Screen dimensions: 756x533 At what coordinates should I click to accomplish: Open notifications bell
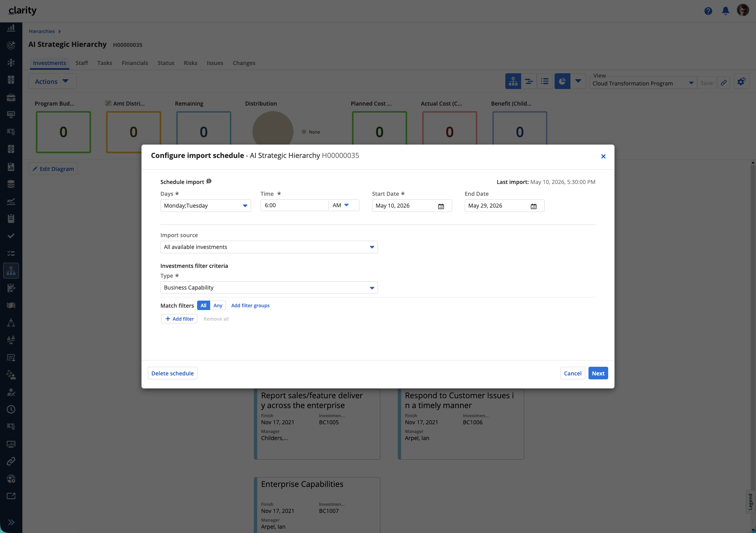(x=726, y=11)
